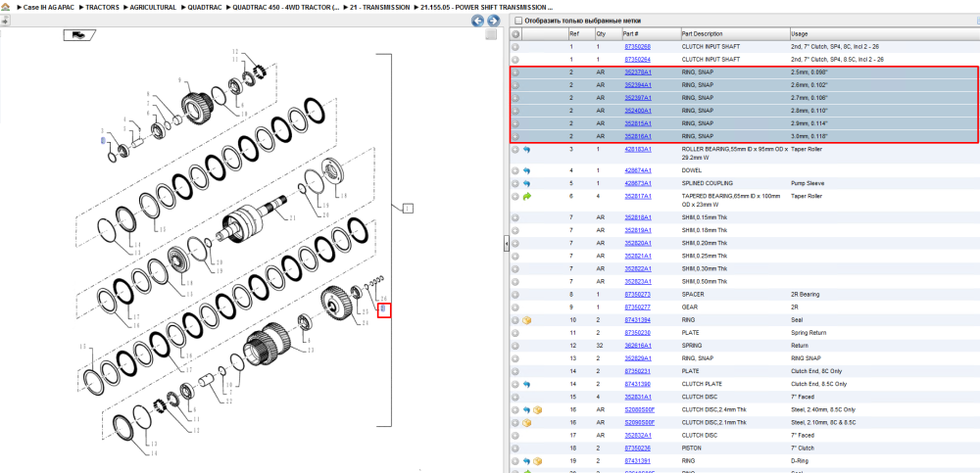This screenshot has width=980, height=473.
Task: Open 21.155.05 POWER SHIFT TRANSMISSION breadcrumb
Action: [487, 7]
